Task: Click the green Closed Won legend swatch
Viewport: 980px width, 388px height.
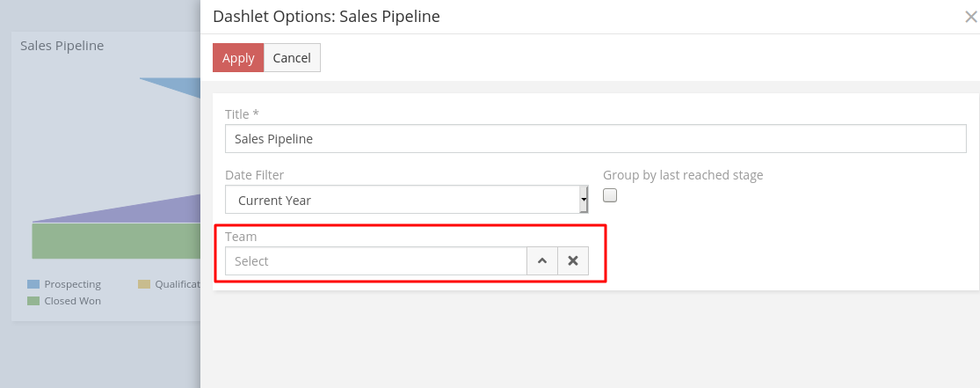Action: (x=33, y=301)
